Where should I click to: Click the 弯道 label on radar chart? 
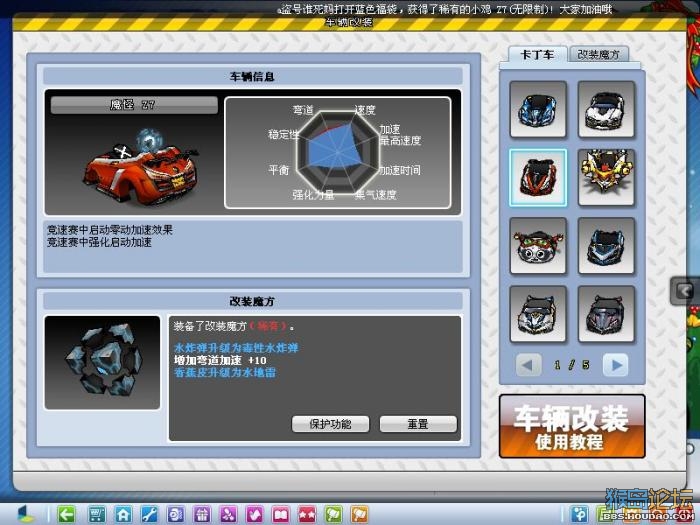(x=303, y=110)
